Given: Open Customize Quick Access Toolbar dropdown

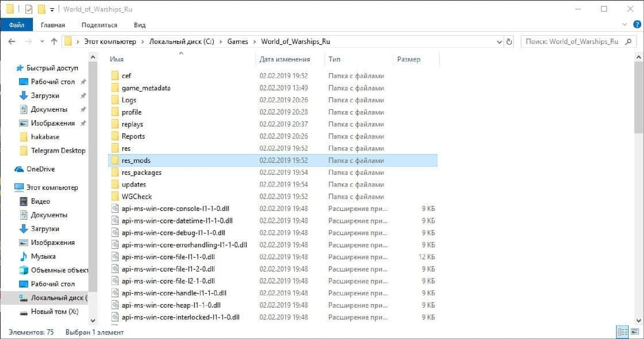Looking at the screenshot, I should point(52,10).
